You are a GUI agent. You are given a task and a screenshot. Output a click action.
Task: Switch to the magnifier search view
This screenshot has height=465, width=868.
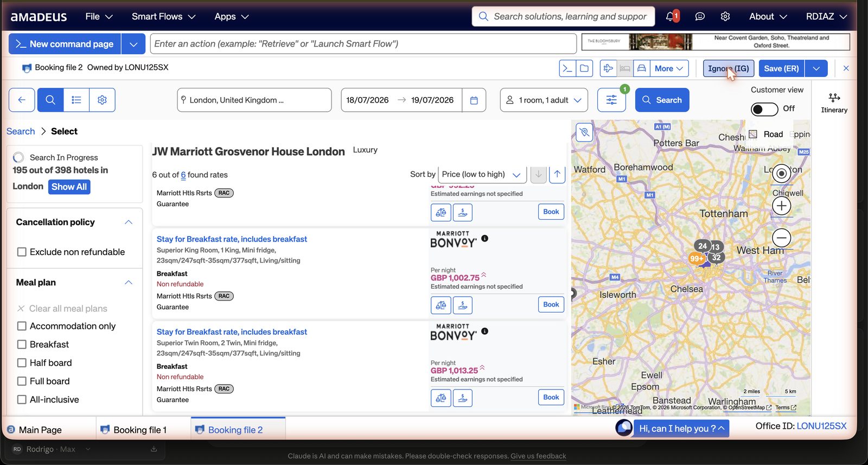[50, 100]
